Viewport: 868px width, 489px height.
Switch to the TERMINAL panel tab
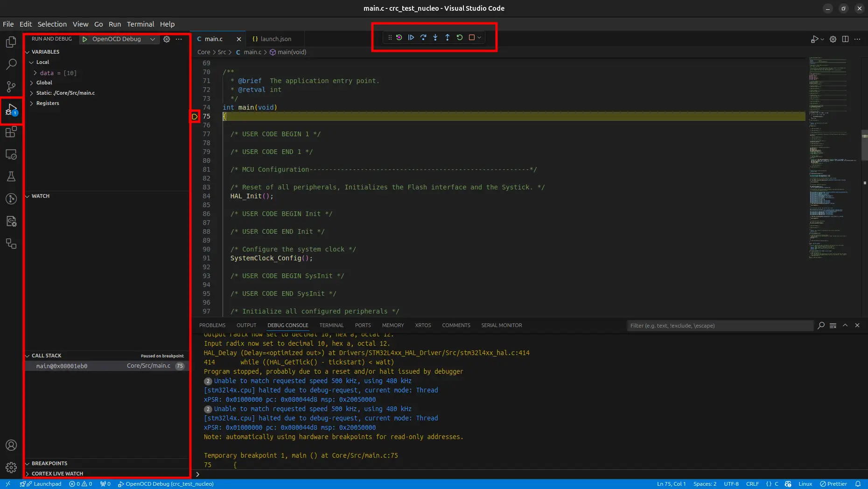click(x=331, y=325)
